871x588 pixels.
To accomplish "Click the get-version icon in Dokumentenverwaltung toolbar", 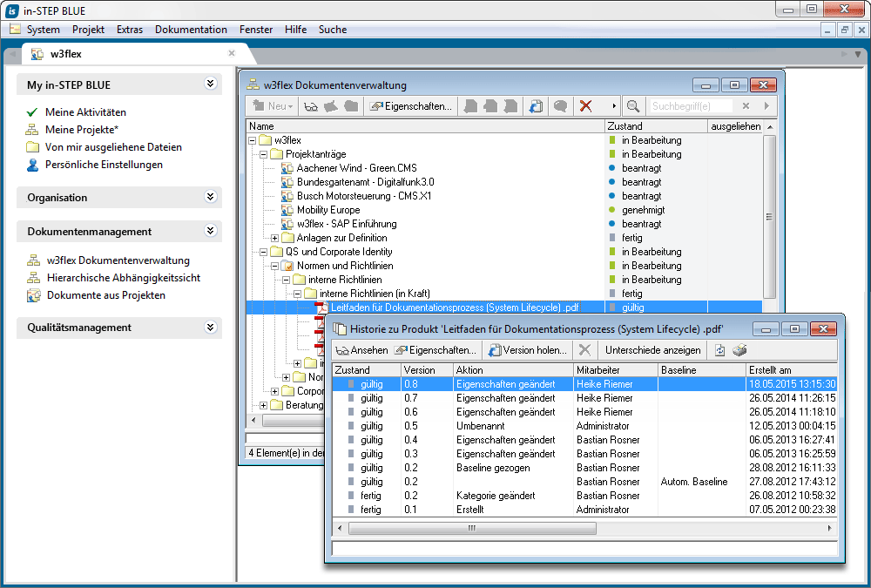I will (537, 106).
